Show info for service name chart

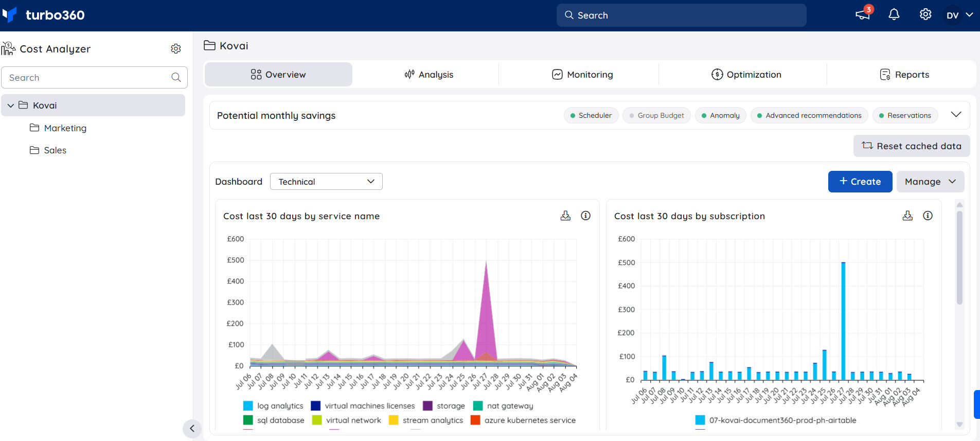pyautogui.click(x=585, y=216)
